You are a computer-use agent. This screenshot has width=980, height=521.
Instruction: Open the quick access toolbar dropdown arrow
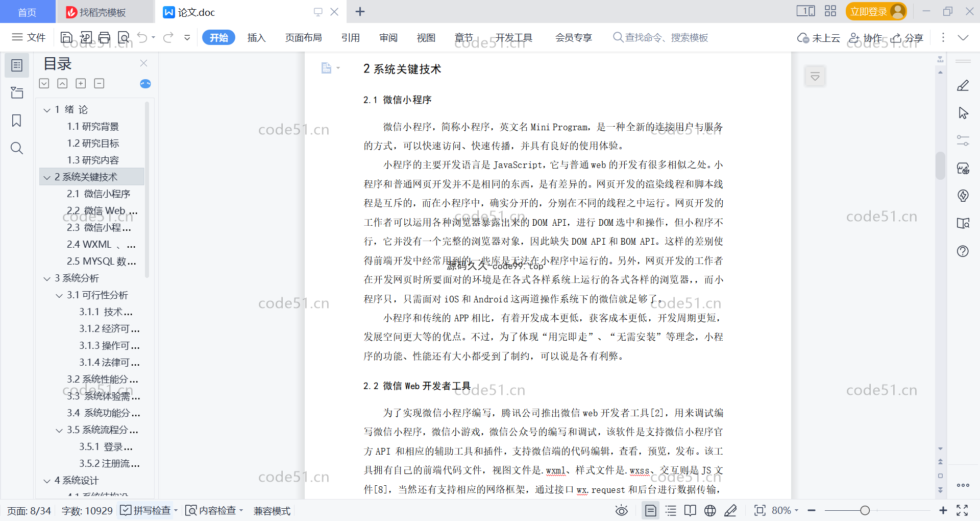click(x=187, y=37)
